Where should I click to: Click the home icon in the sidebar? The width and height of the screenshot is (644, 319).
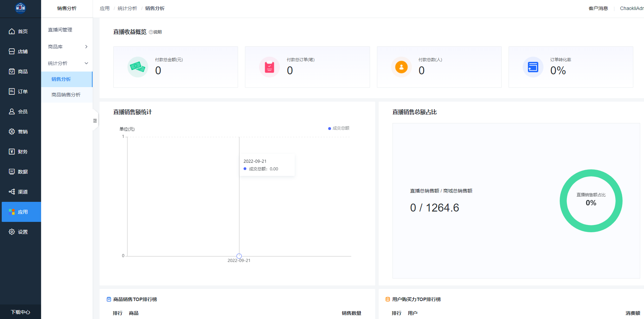pyautogui.click(x=12, y=31)
